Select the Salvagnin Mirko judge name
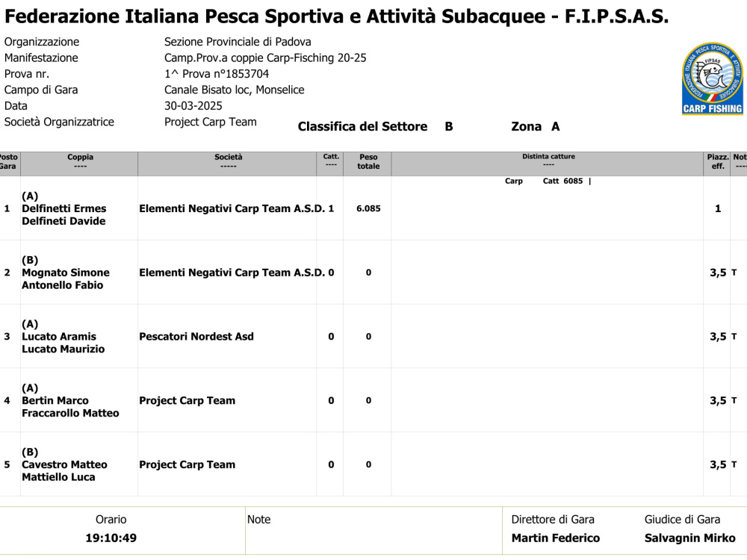Viewport: 747px width, 560px height. click(x=689, y=538)
